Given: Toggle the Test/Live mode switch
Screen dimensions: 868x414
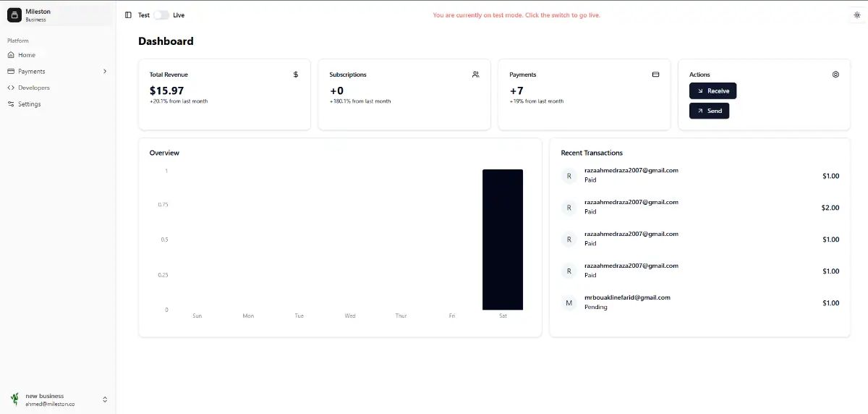Looking at the screenshot, I should coord(161,15).
